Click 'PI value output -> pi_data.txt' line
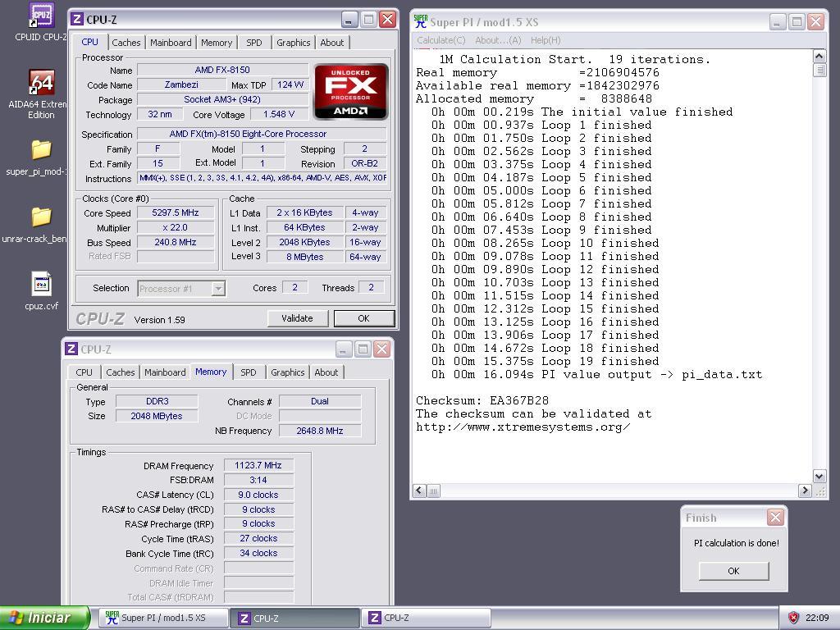 tap(597, 374)
